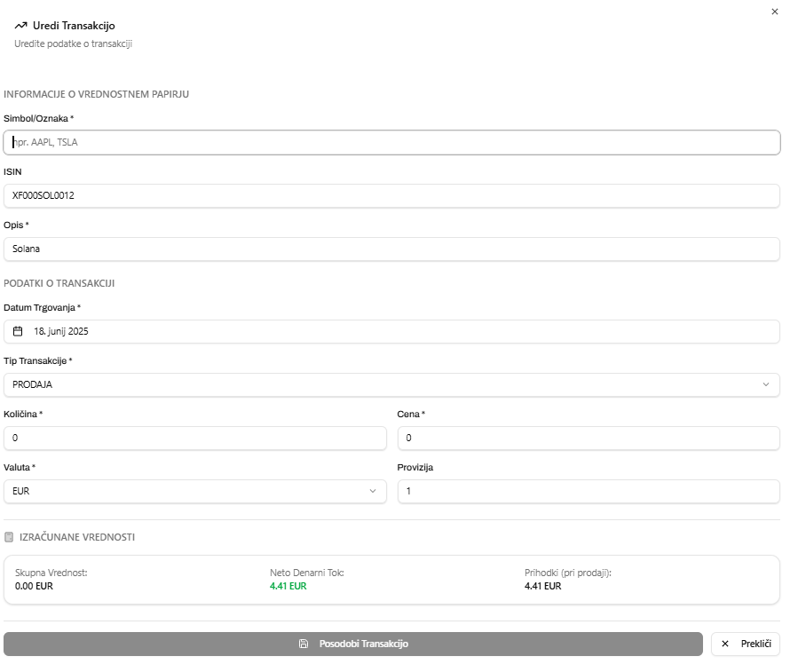Click into the ISIN field
Image resolution: width=790 pixels, height=672 pixels.
pos(391,195)
